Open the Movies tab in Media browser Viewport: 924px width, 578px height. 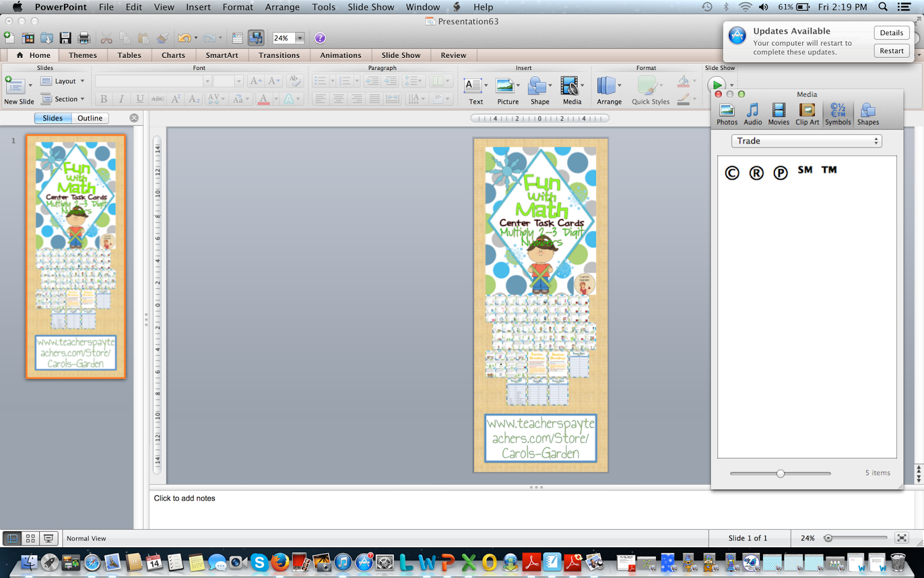(x=778, y=114)
